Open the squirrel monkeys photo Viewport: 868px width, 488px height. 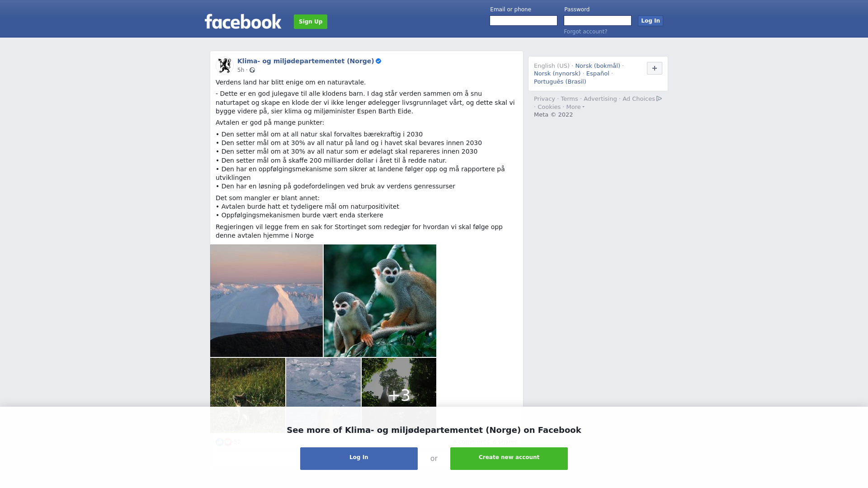coord(380,300)
